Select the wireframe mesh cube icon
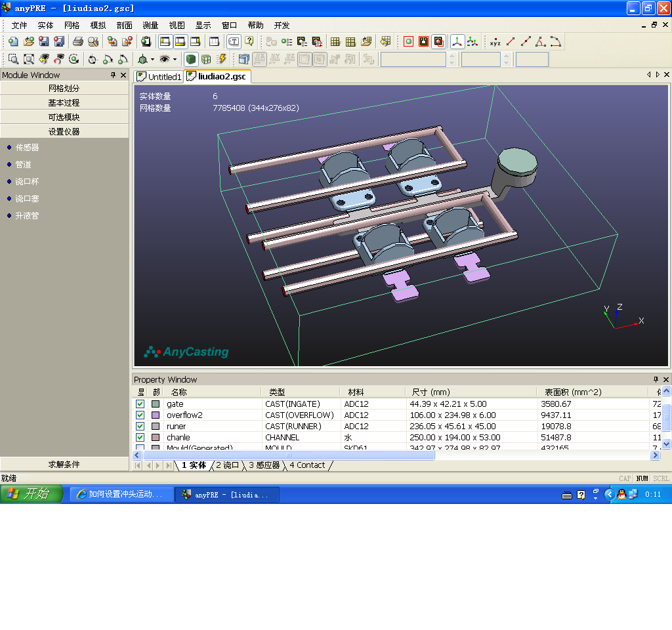 [206, 59]
